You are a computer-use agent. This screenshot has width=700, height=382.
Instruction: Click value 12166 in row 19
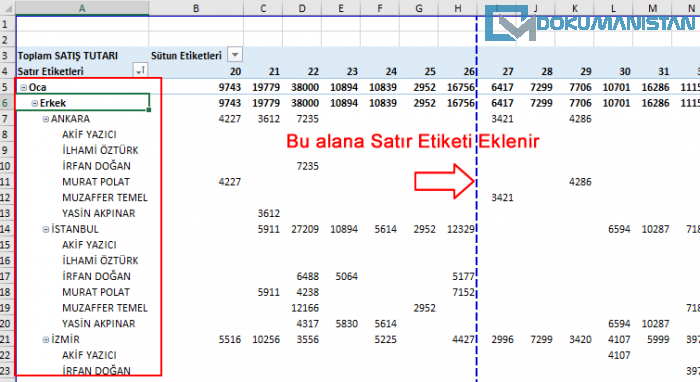click(305, 308)
